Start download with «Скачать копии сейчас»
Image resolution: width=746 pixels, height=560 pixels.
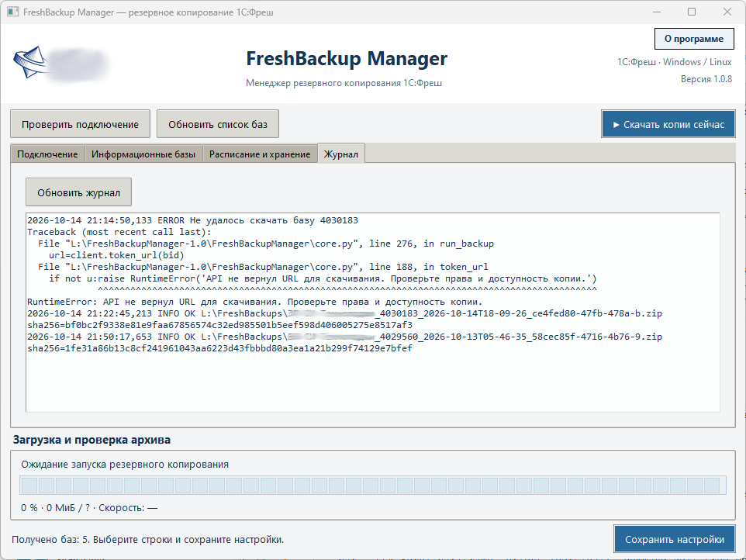point(668,124)
